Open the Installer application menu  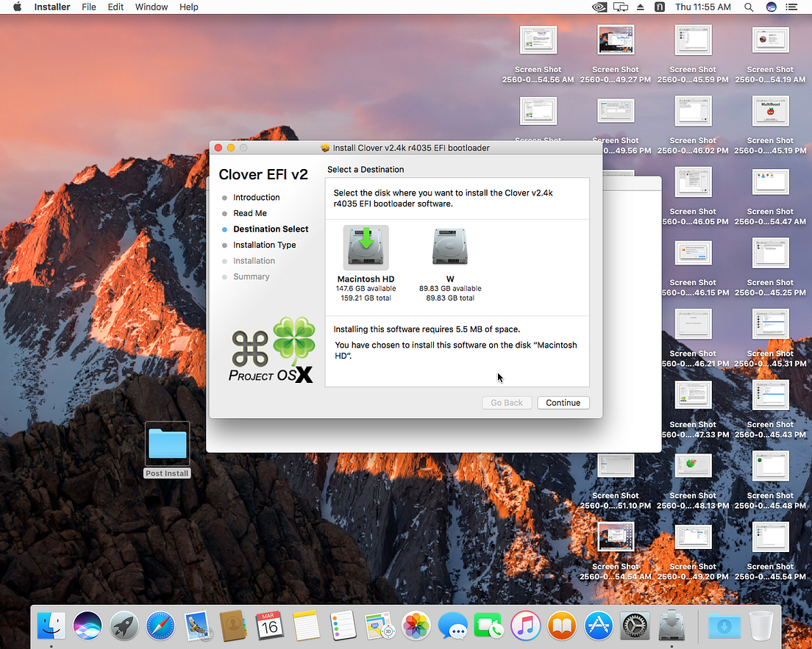51,7
